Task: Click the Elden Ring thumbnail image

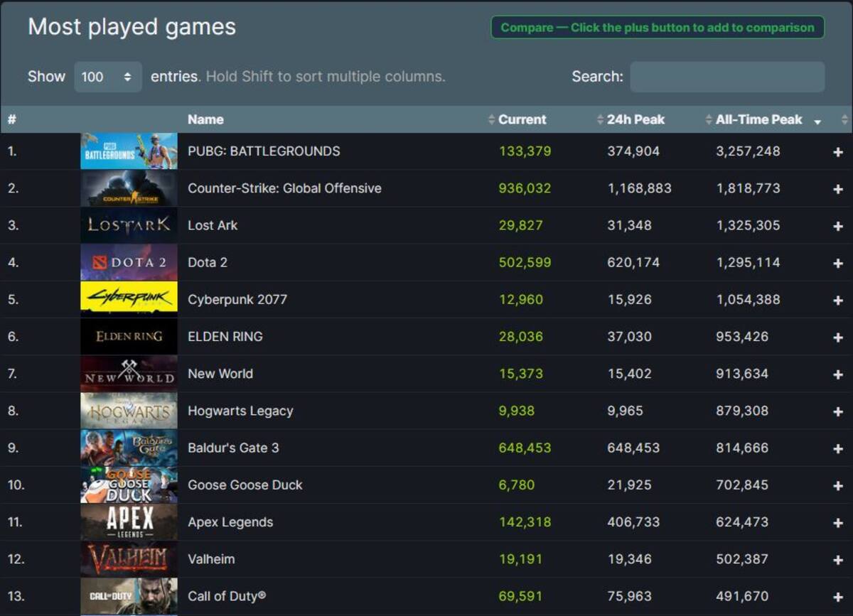Action: [129, 337]
